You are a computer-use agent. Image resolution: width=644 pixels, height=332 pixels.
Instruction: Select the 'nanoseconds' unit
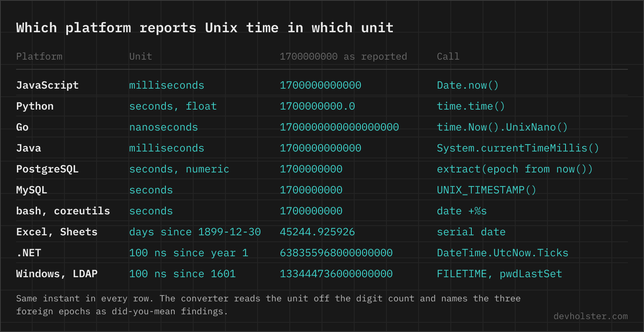click(163, 127)
